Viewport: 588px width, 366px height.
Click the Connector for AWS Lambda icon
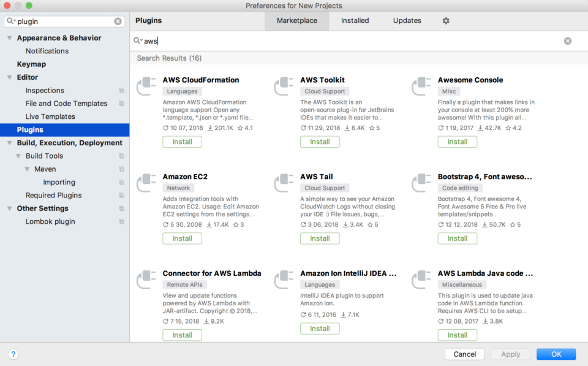tap(146, 280)
